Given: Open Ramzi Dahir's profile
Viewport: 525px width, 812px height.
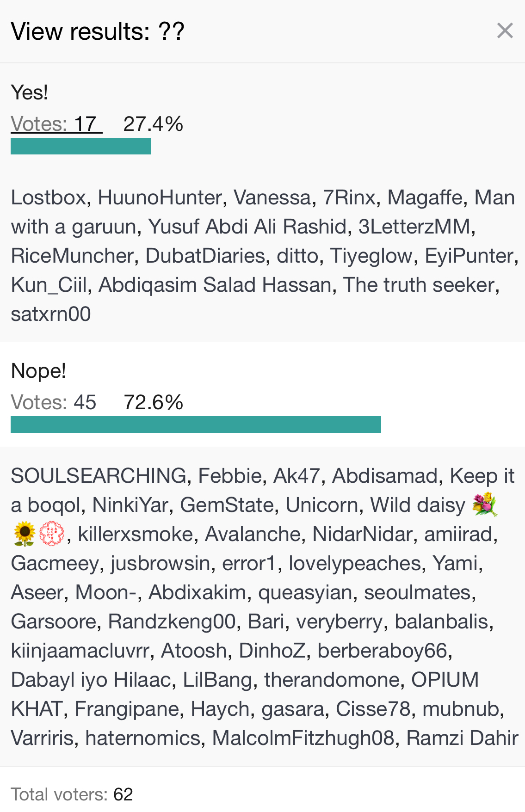Looking at the screenshot, I should pyautogui.click(x=462, y=738).
